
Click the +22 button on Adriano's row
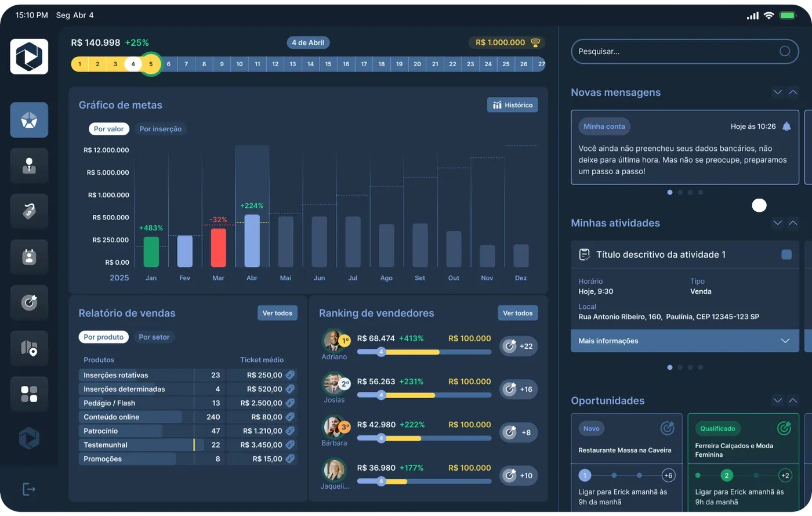coord(519,346)
